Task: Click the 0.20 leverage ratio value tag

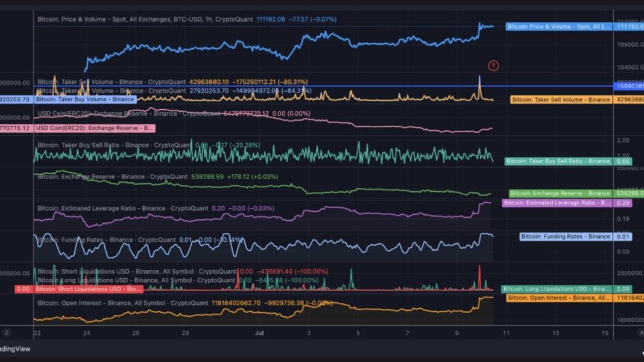Action: click(623, 203)
